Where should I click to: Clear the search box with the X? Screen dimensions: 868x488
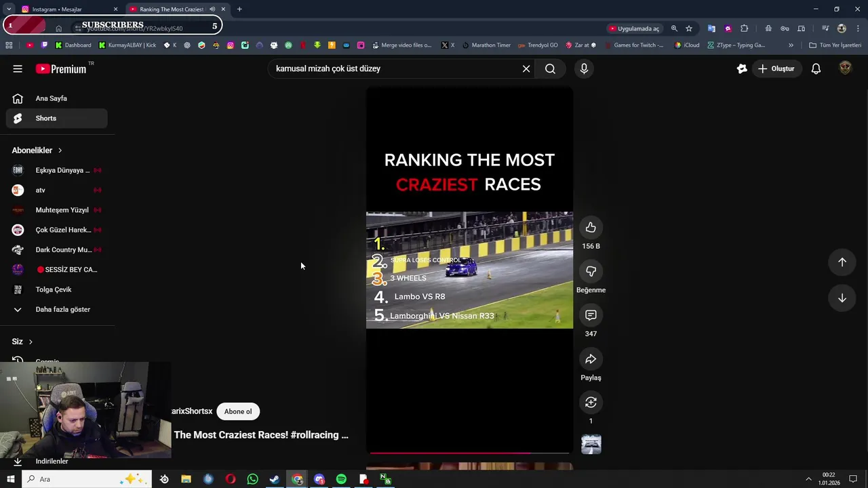coord(526,68)
